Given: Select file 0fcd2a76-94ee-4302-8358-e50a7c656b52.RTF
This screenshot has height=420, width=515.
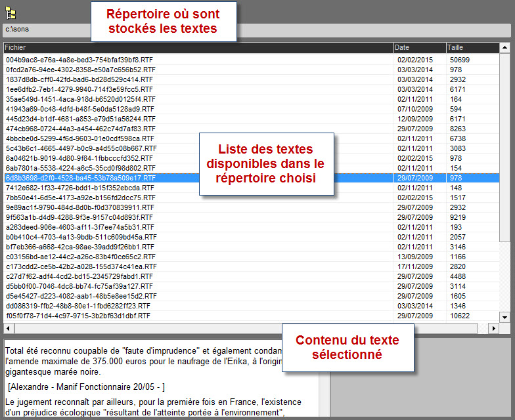Looking at the screenshot, I should click(x=80, y=70).
